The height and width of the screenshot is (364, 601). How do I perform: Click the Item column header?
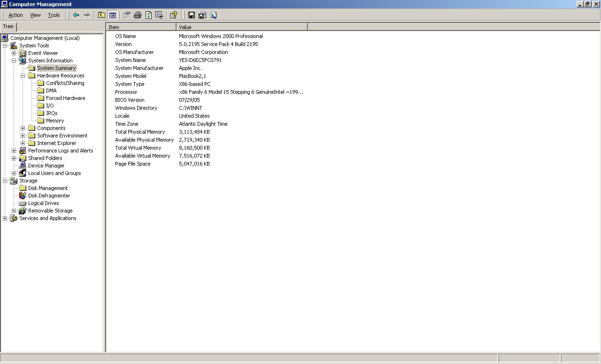point(141,27)
